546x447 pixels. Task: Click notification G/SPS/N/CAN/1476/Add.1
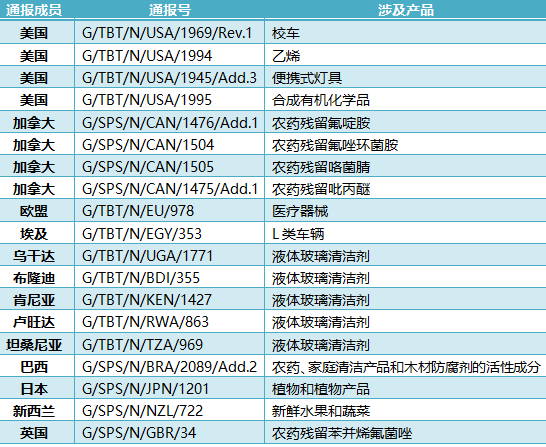point(170,123)
